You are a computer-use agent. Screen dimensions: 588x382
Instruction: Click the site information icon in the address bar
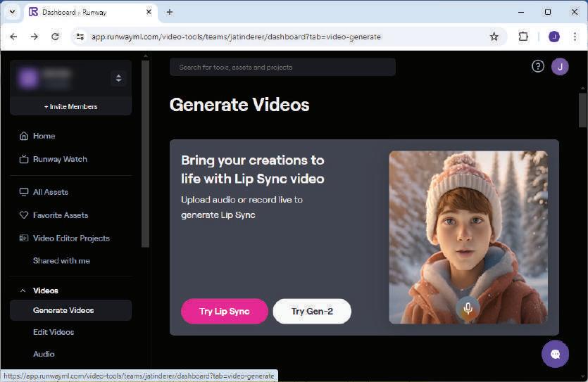pos(80,37)
